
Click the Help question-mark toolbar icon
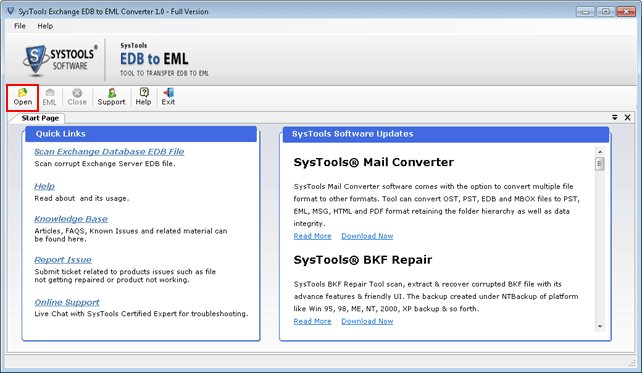click(x=143, y=97)
